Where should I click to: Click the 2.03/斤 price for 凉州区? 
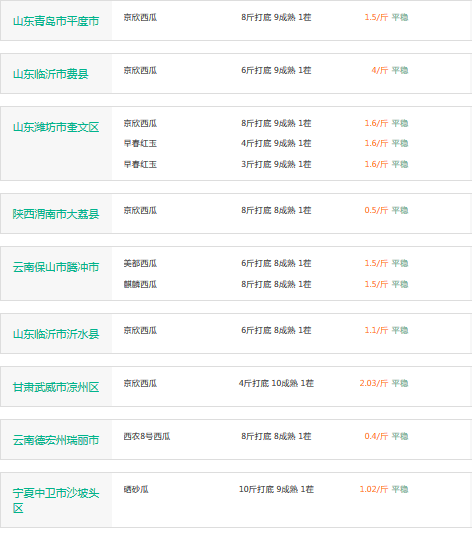click(x=373, y=383)
